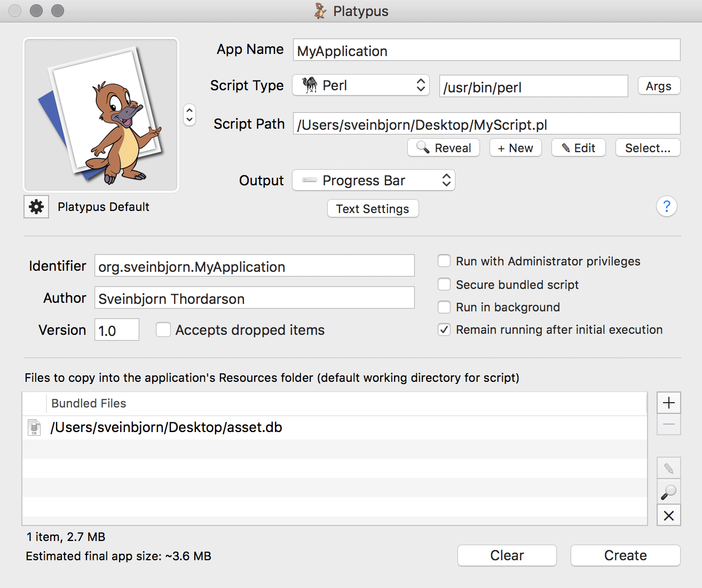The height and width of the screenshot is (588, 702).
Task: Click the Script Path field
Action: pos(486,124)
